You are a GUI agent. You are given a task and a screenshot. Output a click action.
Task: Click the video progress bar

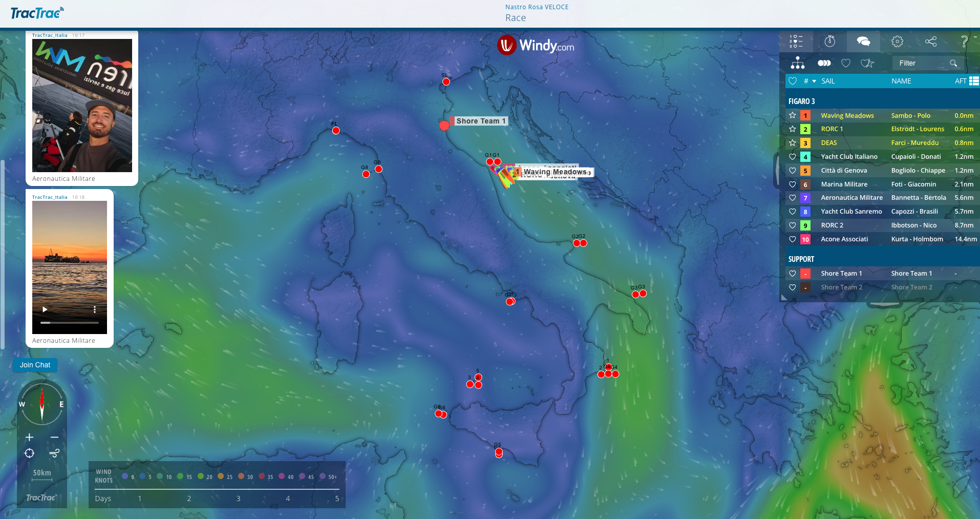70,323
